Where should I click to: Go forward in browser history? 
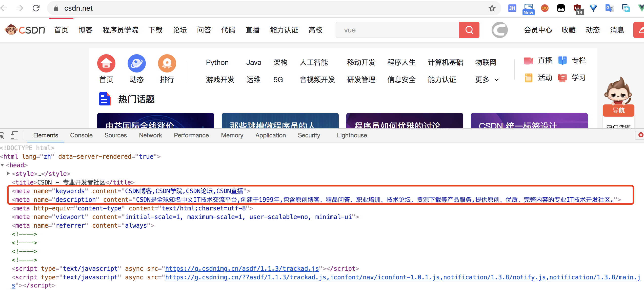[20, 8]
